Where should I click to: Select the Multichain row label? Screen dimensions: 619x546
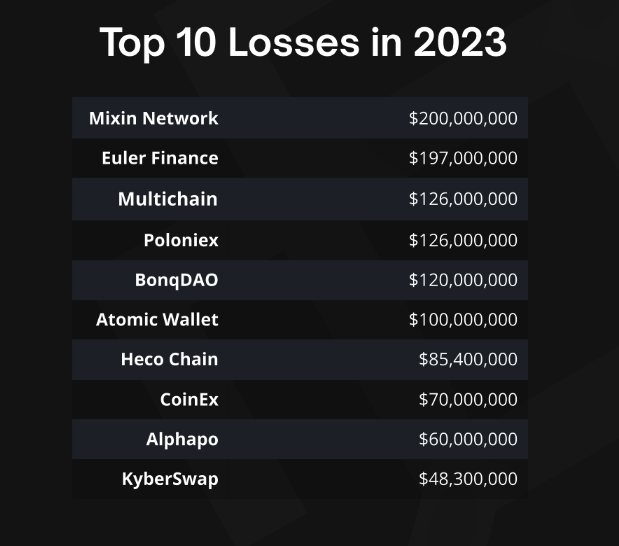tap(167, 199)
